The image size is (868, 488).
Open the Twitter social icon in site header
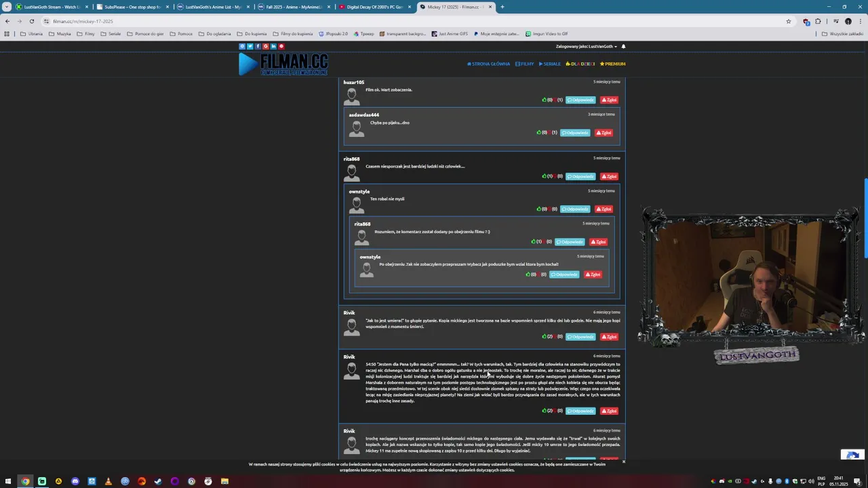point(250,46)
